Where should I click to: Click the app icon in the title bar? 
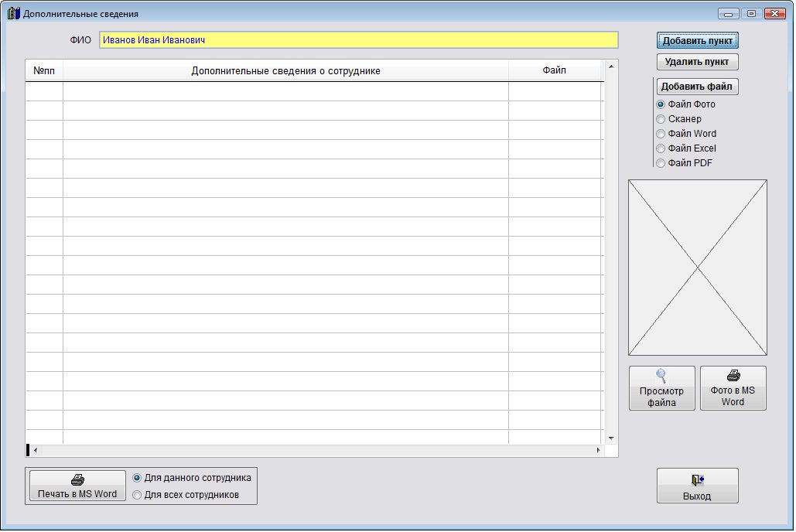[x=13, y=14]
